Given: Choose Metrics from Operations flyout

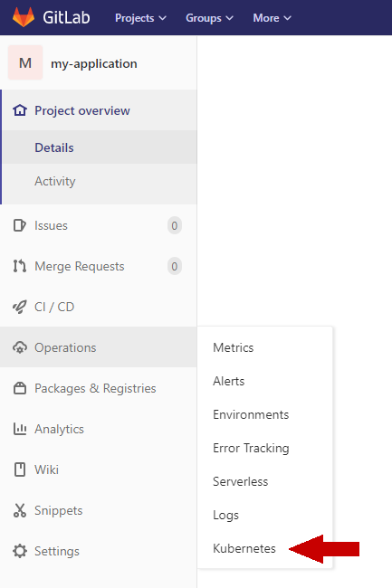Looking at the screenshot, I should click(233, 347).
